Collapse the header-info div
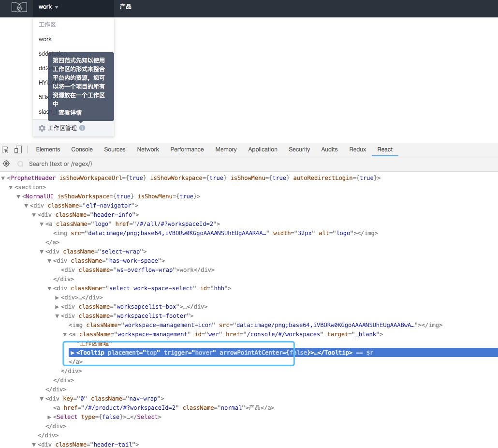Image resolution: width=498 pixels, height=448 pixels. pyautogui.click(x=34, y=215)
